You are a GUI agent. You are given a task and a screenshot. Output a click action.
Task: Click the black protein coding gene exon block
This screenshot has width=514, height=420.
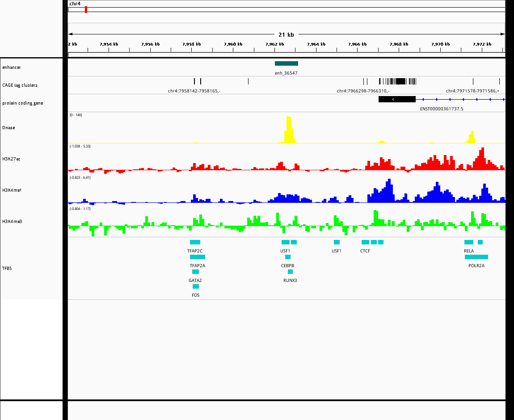397,99
